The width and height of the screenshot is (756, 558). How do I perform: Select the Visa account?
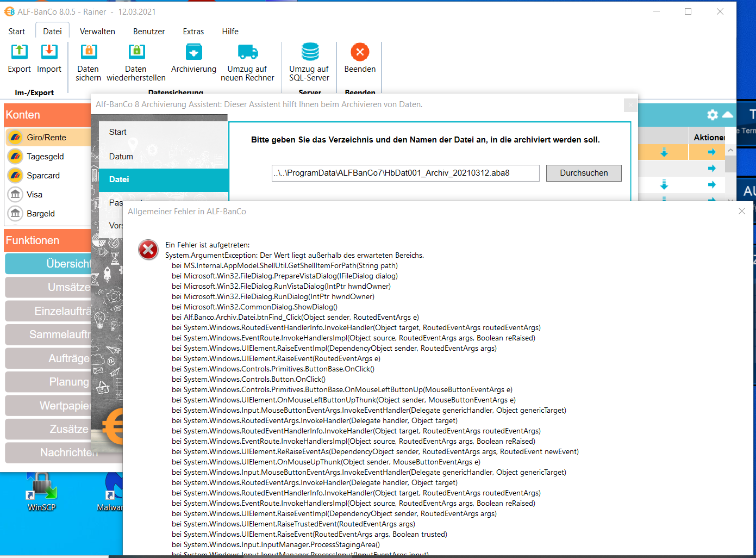48,195
